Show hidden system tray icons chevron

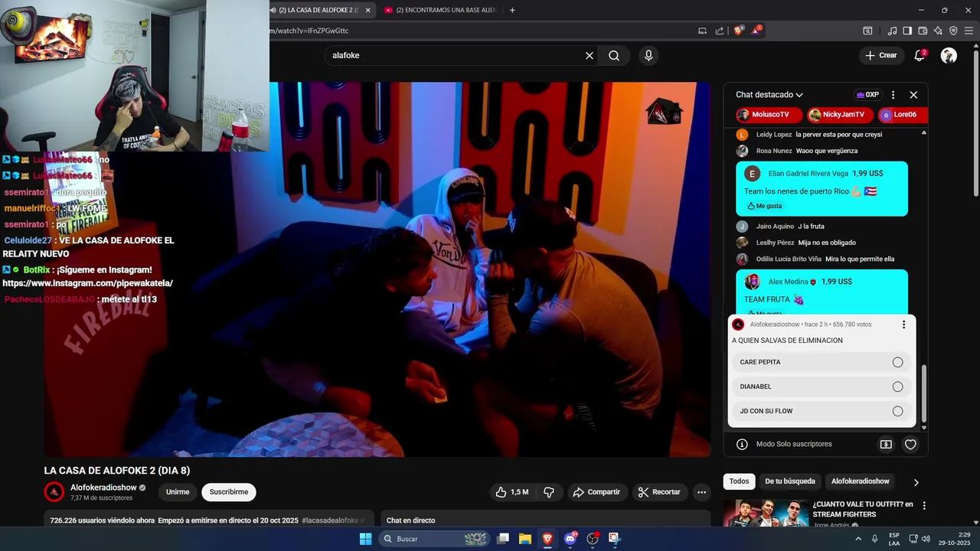click(x=858, y=539)
